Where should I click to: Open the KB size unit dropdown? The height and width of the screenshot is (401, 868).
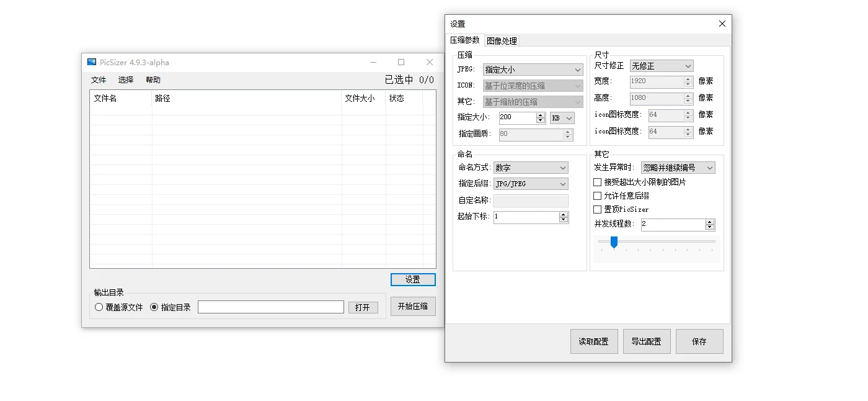tap(562, 117)
